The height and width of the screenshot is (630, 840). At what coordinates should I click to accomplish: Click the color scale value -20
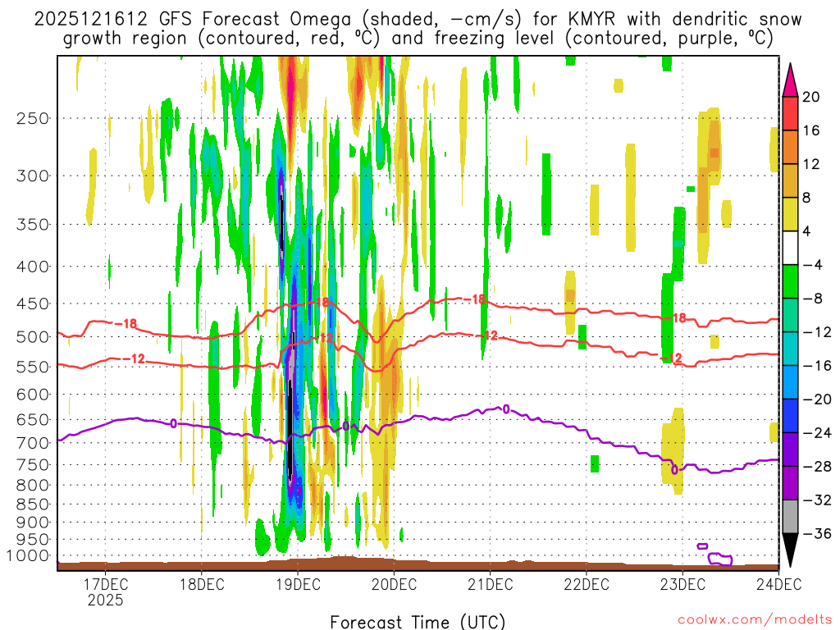[818, 399]
